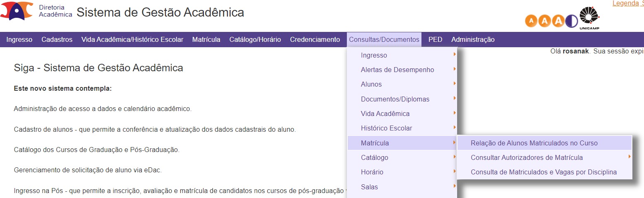Click the UNICAMP logo

point(589,18)
